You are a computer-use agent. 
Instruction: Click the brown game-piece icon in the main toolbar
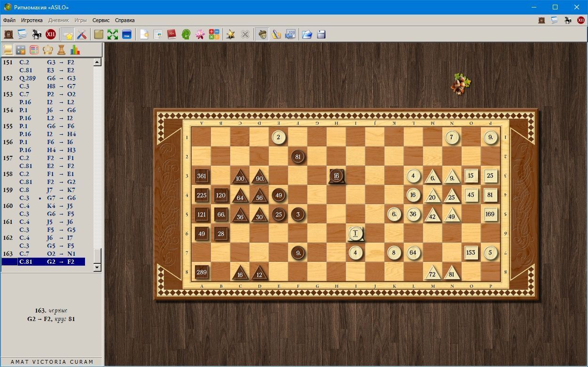8,34
